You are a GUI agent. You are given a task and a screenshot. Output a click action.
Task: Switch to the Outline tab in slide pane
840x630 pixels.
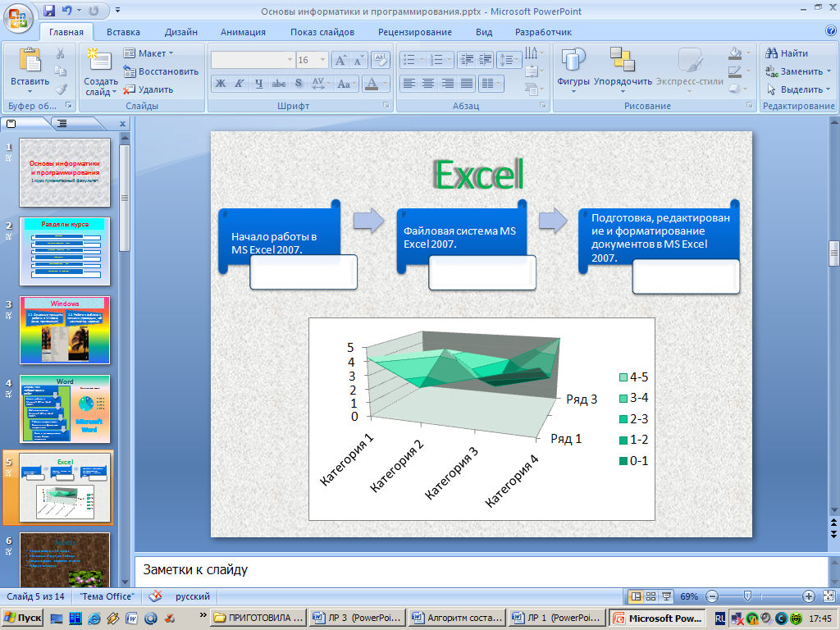[x=62, y=124]
